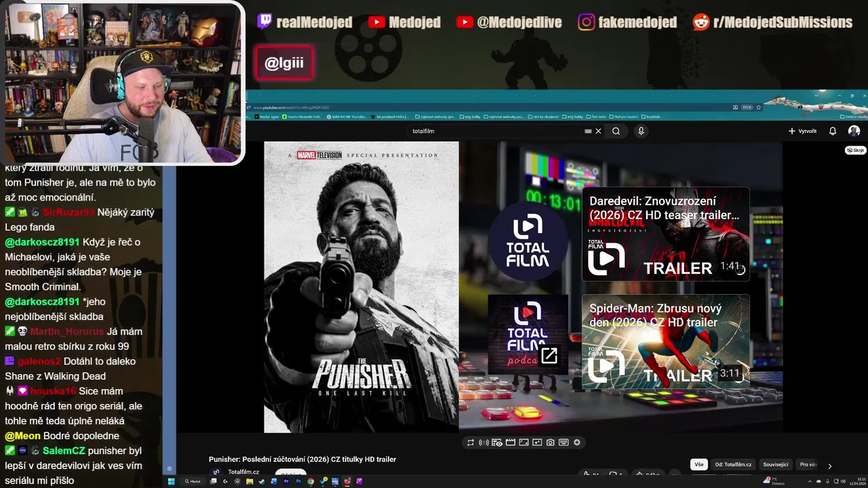Click username Martin_Hororus in chat
Image resolution: width=868 pixels, height=488 pixels.
[67, 331]
